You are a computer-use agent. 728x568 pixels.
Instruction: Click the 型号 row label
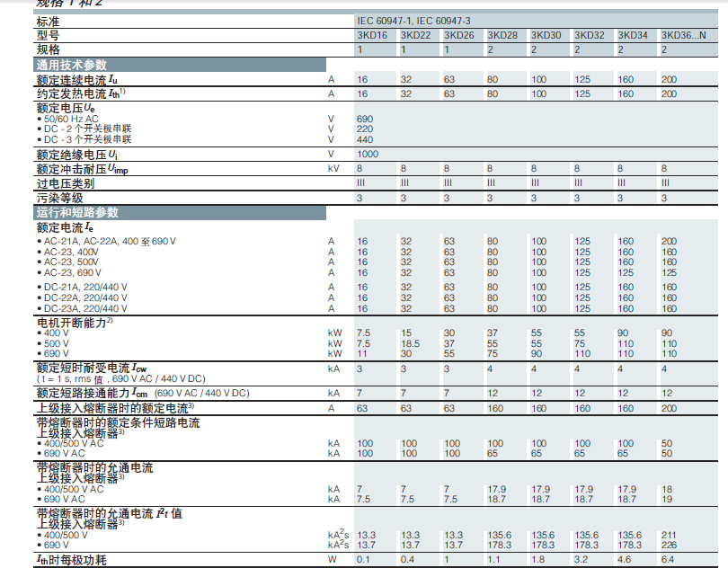[49, 35]
